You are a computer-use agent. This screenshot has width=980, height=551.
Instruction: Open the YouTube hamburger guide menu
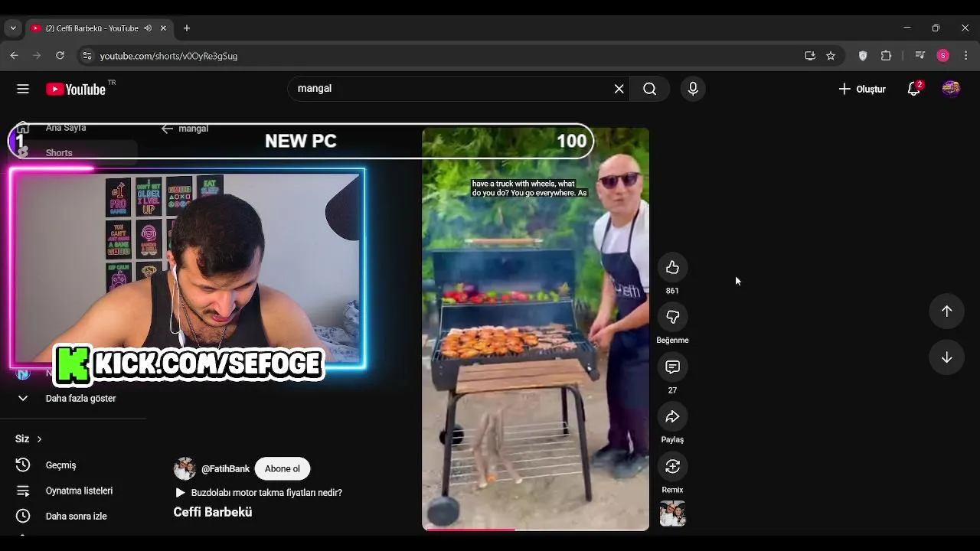click(x=23, y=89)
